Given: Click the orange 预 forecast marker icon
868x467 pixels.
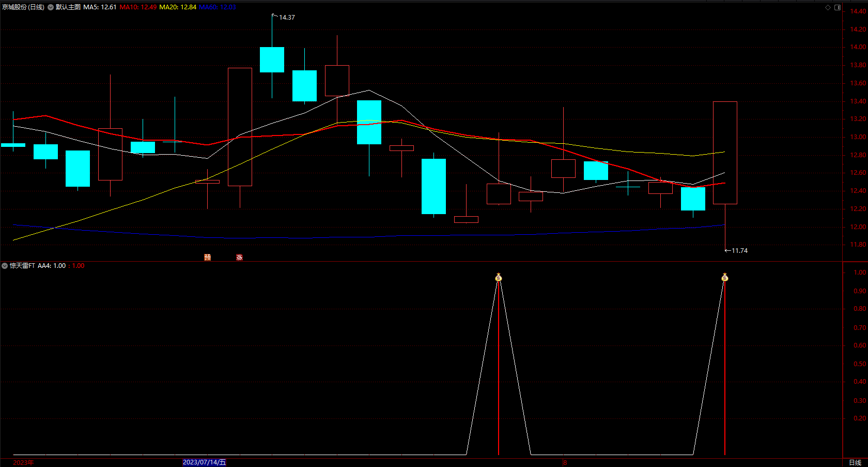Looking at the screenshot, I should [x=207, y=257].
